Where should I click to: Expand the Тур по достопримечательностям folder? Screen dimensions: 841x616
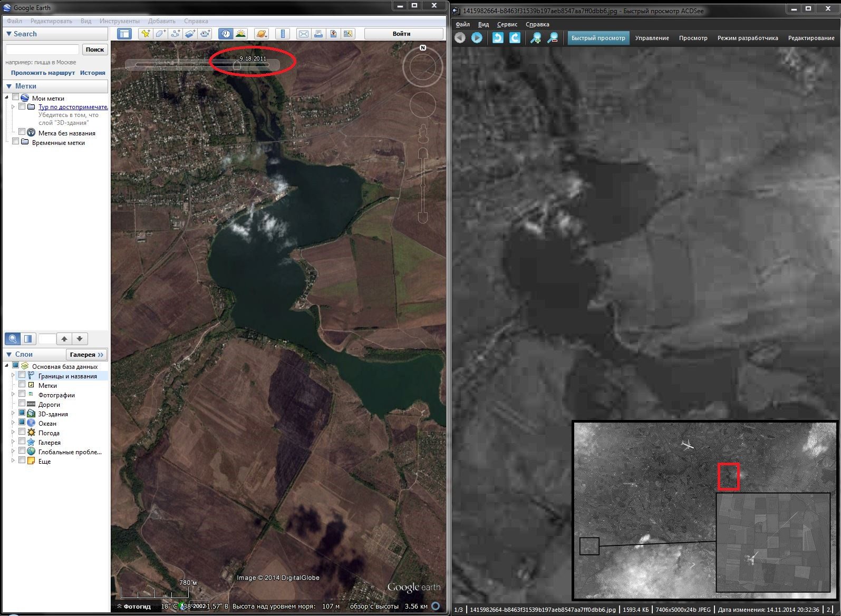13,107
